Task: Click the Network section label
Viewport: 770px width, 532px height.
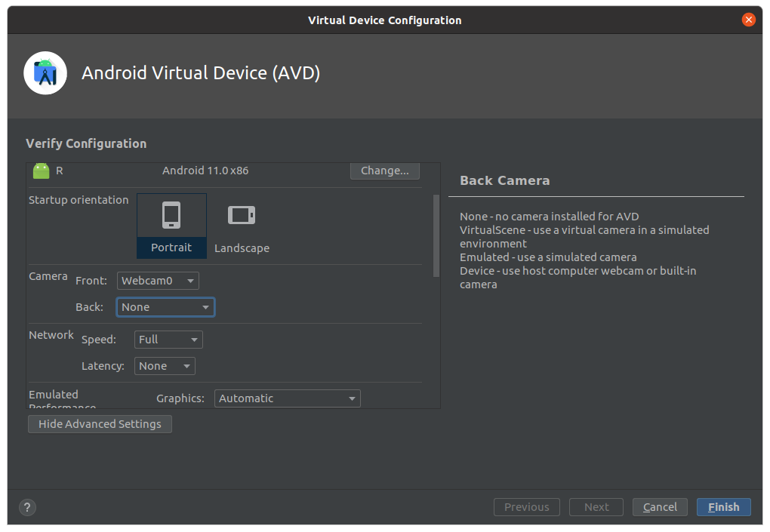Action: (x=51, y=335)
